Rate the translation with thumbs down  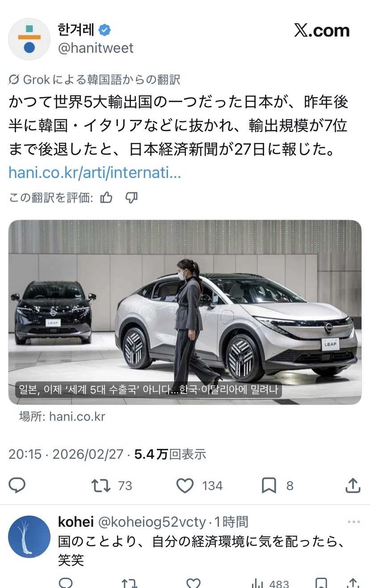click(x=131, y=197)
